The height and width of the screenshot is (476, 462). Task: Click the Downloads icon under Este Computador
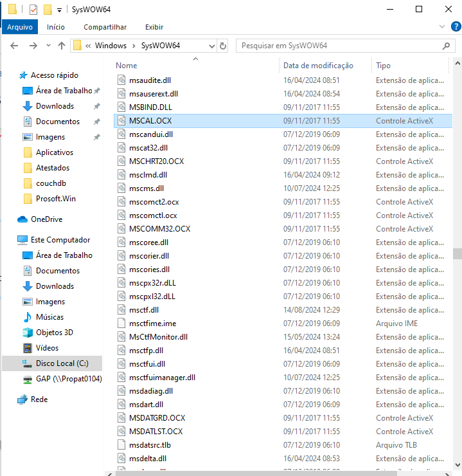28,286
